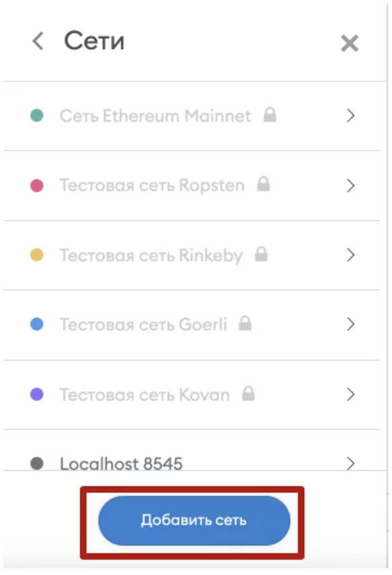The width and height of the screenshot is (392, 575).
Task: Click lock icon beside Rinkeby network
Action: pos(261,254)
